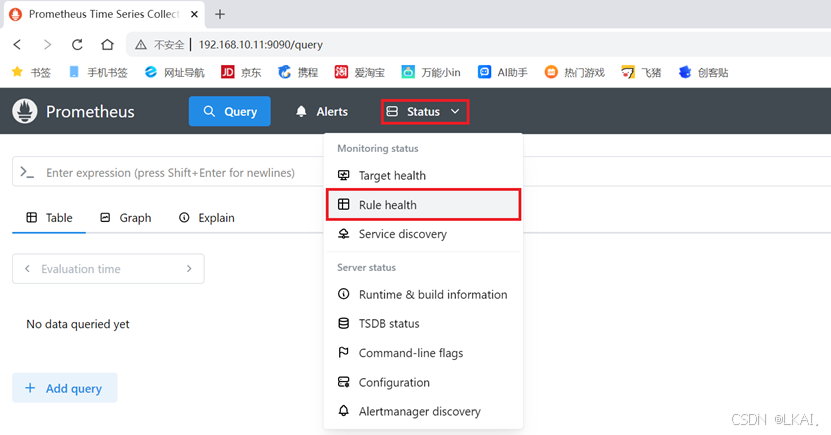Step evaluation time backward with left chevron
This screenshot has height=435, width=831.
(27, 269)
